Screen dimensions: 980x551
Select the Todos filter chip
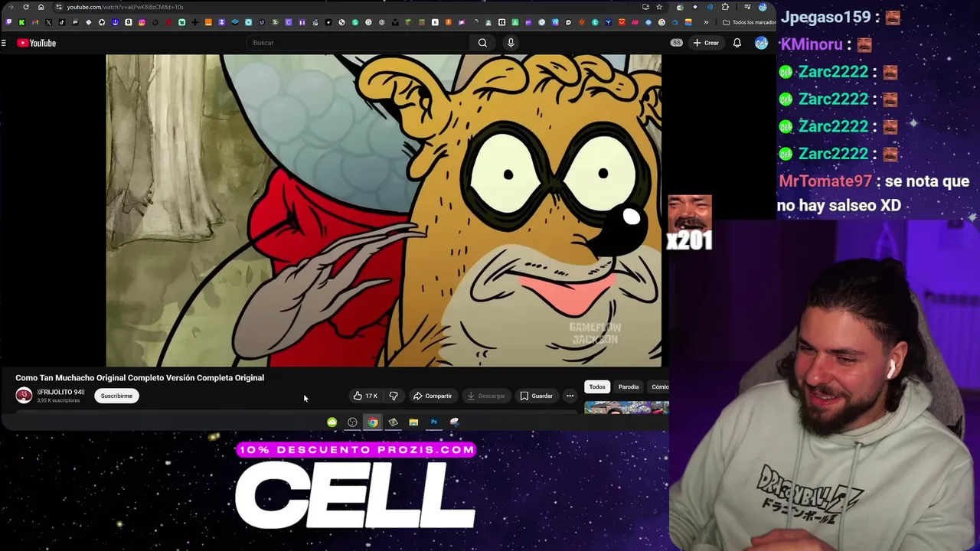[x=597, y=386]
